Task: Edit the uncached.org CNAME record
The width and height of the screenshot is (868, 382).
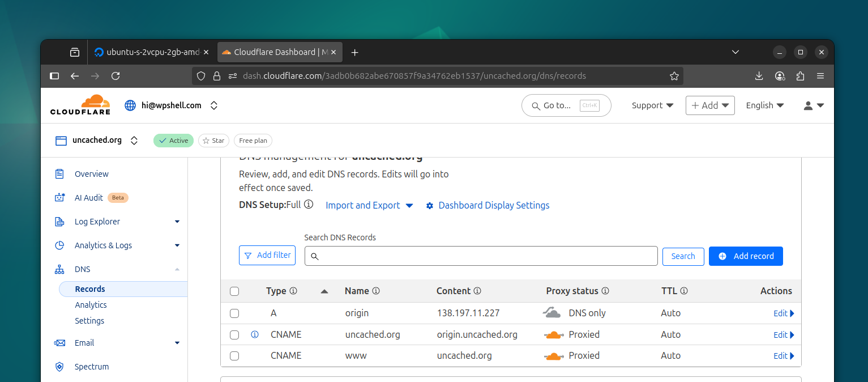Action: [784, 335]
